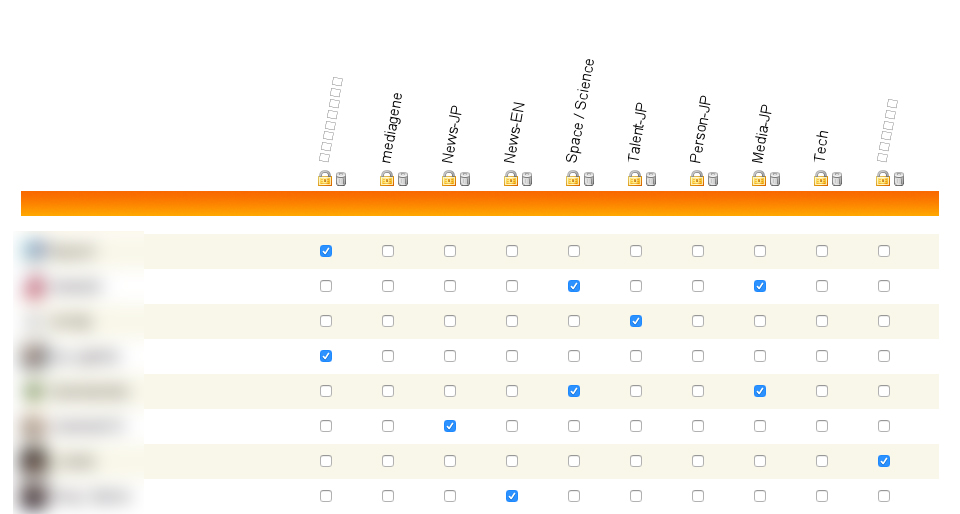
Task: Click the trash icon under Tech column
Action: point(837,179)
